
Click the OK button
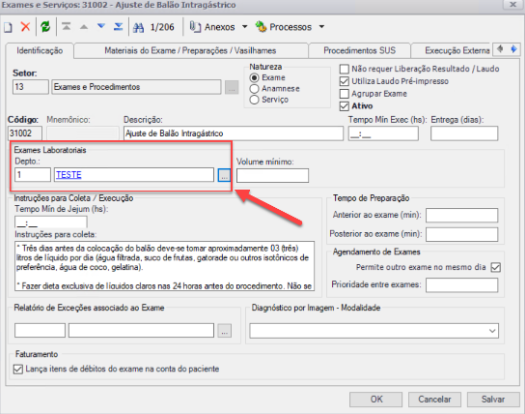point(376,400)
